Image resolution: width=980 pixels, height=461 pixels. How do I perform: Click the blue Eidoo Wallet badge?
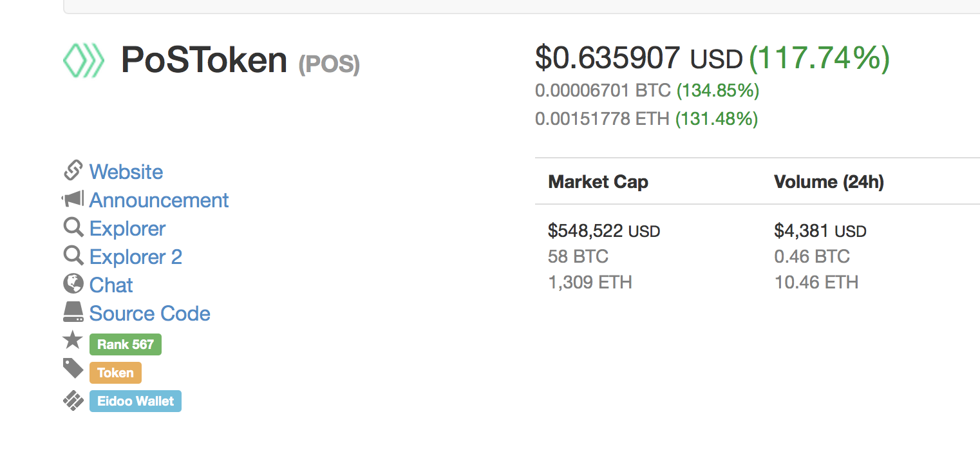click(135, 401)
